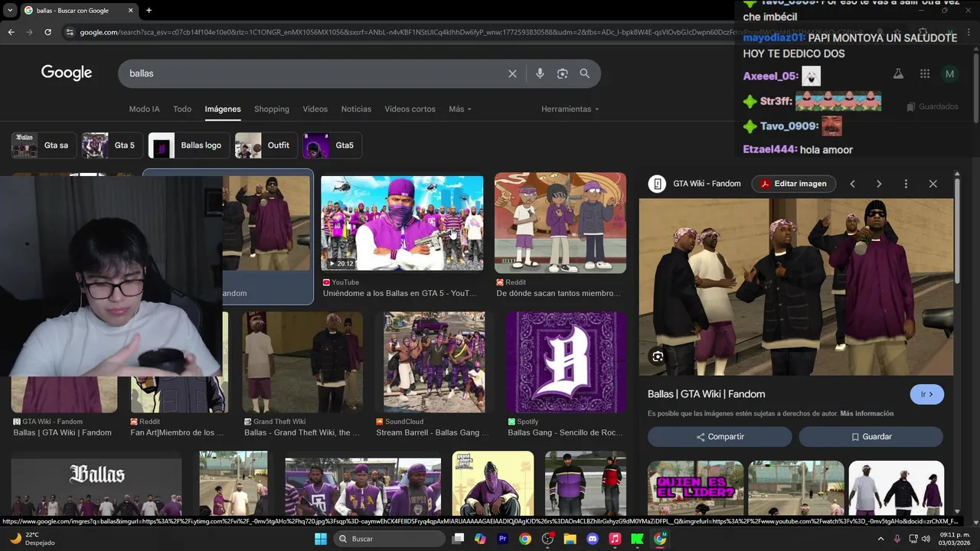Open Premiere Pro from taskbar
980x551 pixels.
coord(503,539)
